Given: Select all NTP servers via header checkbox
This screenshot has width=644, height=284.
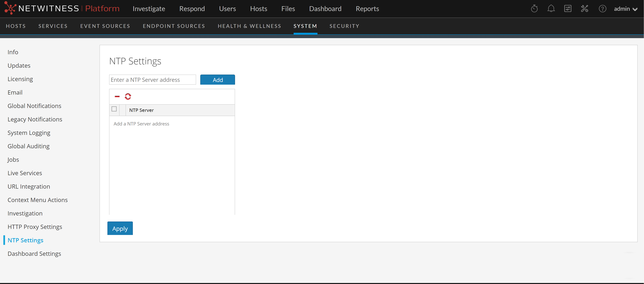Looking at the screenshot, I should pyautogui.click(x=114, y=109).
